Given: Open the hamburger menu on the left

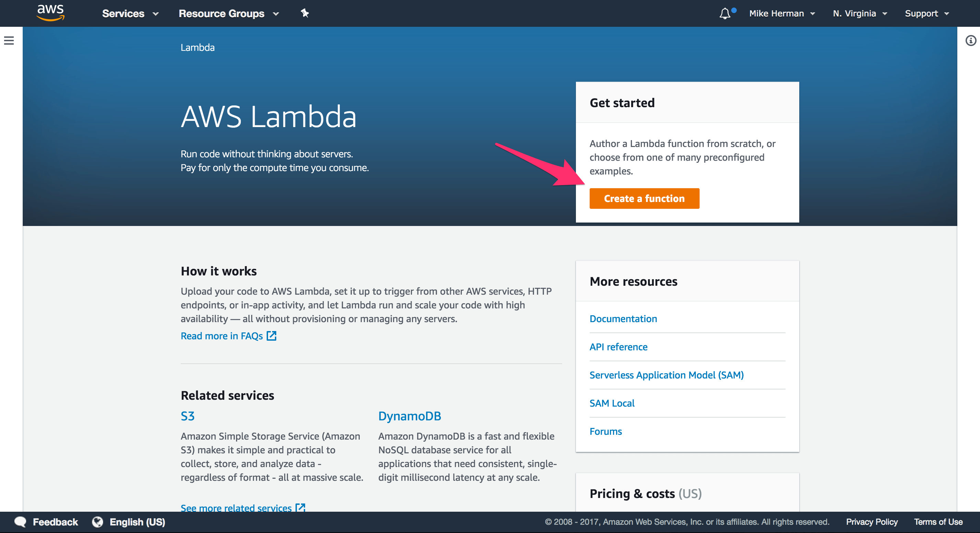Looking at the screenshot, I should coord(9,40).
